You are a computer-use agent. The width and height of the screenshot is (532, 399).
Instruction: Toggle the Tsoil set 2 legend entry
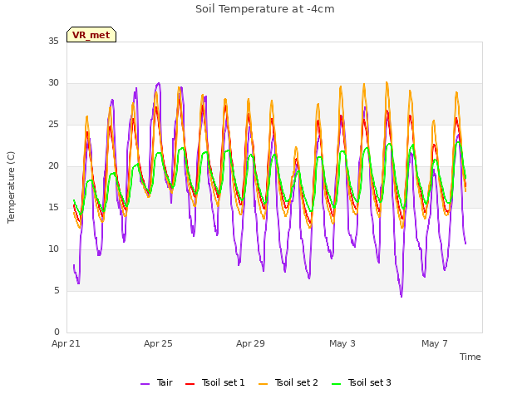288,382
